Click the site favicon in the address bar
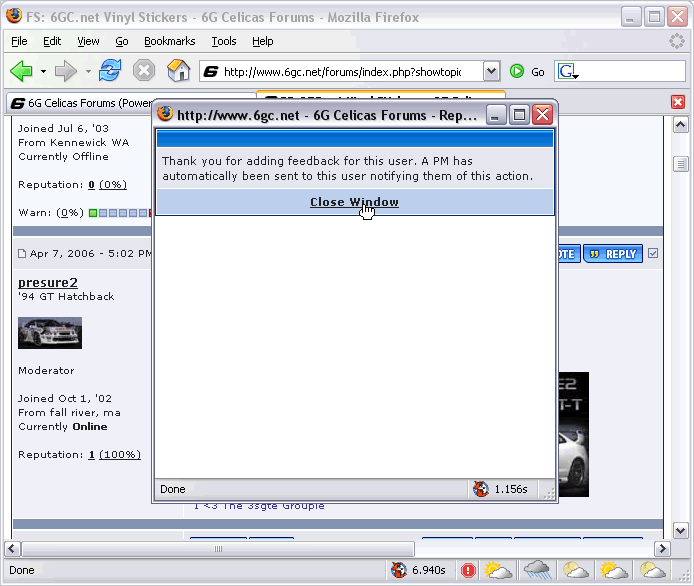Screen dimensions: 694x586 [x=211, y=71]
